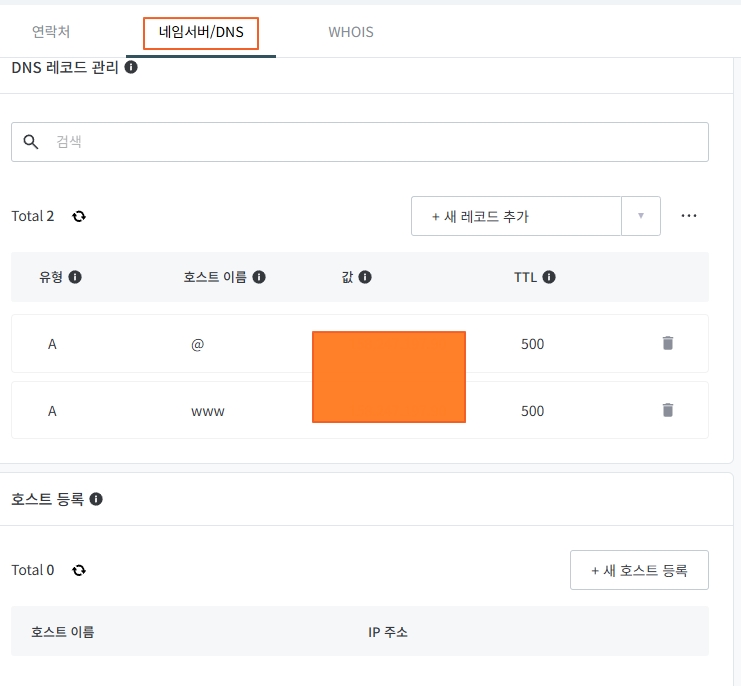The width and height of the screenshot is (741, 686).
Task: Click the magnifier search icon
Action: tap(31, 142)
